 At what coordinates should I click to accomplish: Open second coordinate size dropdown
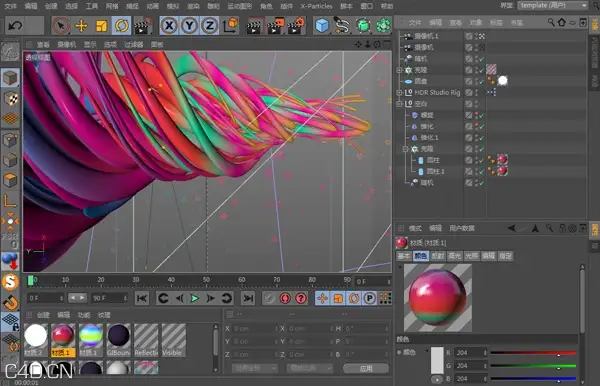coord(310,368)
